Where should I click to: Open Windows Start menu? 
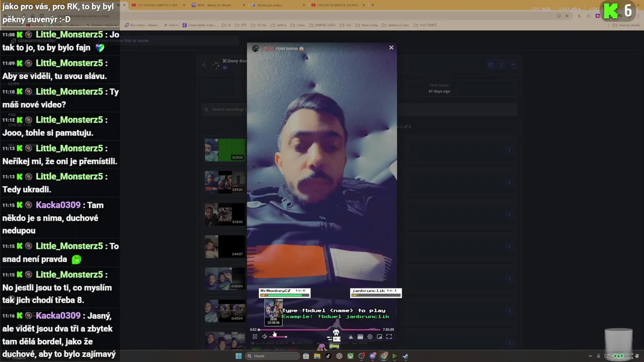[x=238, y=356]
